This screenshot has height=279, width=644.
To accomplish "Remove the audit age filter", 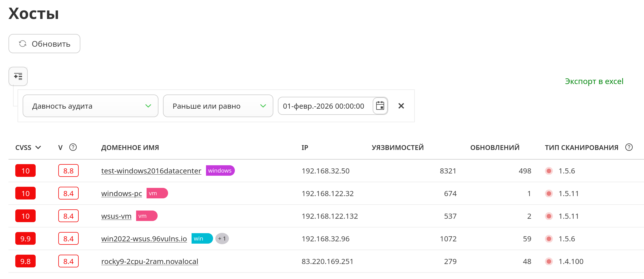I will tap(401, 106).
